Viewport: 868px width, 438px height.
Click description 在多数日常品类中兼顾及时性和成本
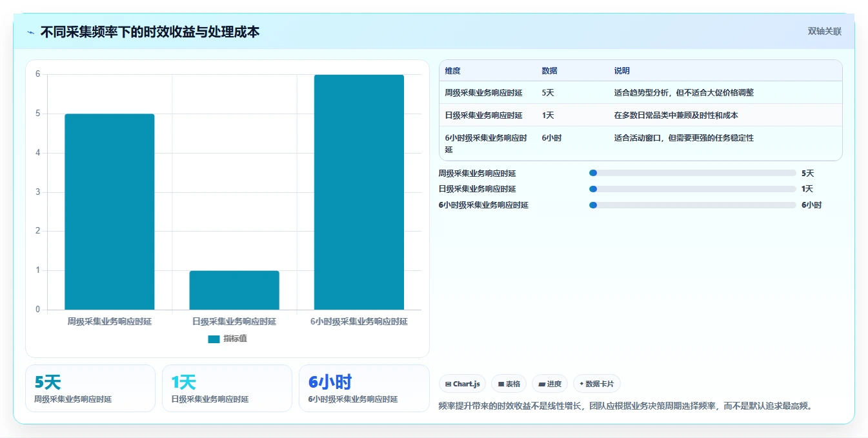pos(676,115)
